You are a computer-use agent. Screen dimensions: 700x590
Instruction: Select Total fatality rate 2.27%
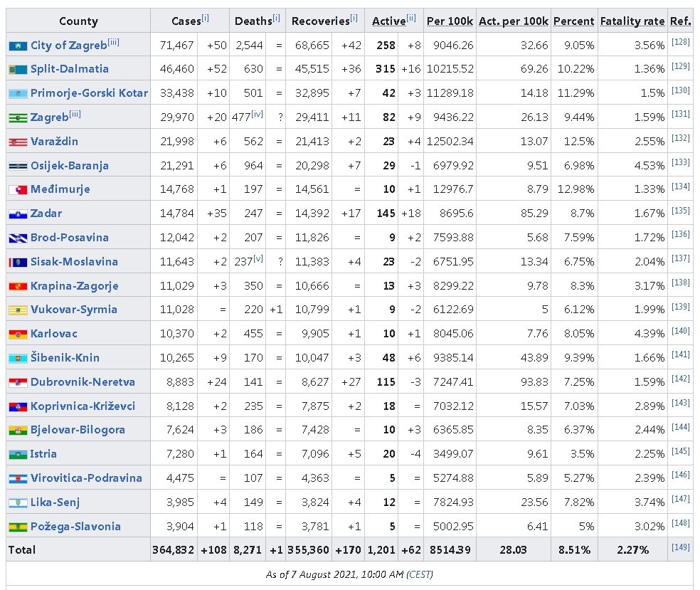click(632, 550)
